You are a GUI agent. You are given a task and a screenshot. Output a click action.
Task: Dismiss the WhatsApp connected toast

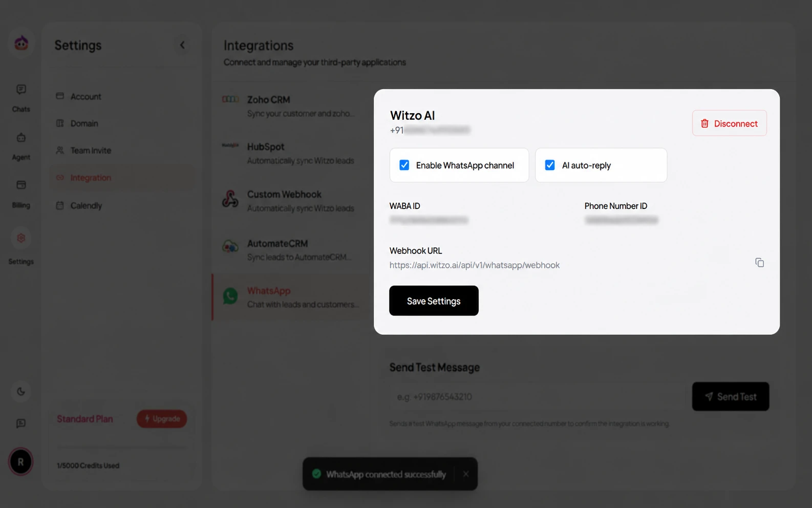coord(466,474)
